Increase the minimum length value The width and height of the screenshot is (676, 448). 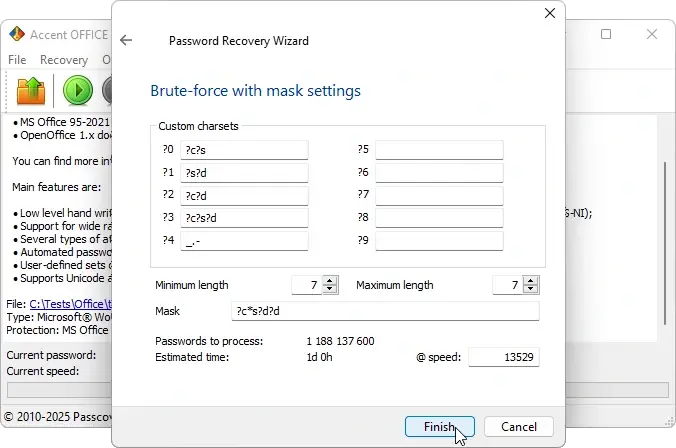(x=330, y=281)
